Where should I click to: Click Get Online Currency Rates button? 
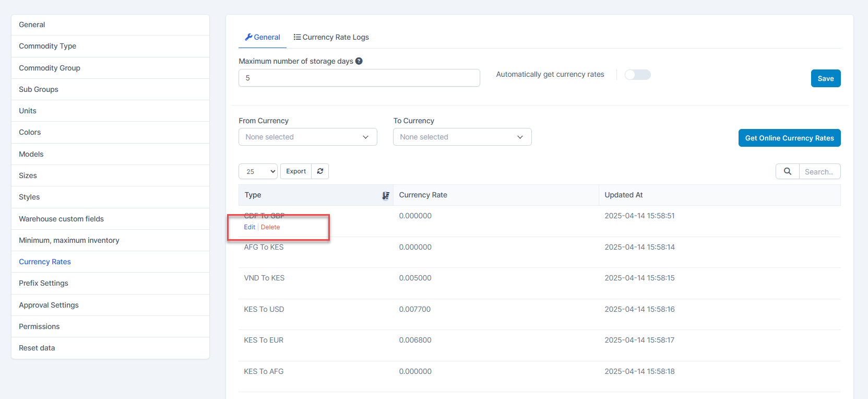(x=789, y=138)
